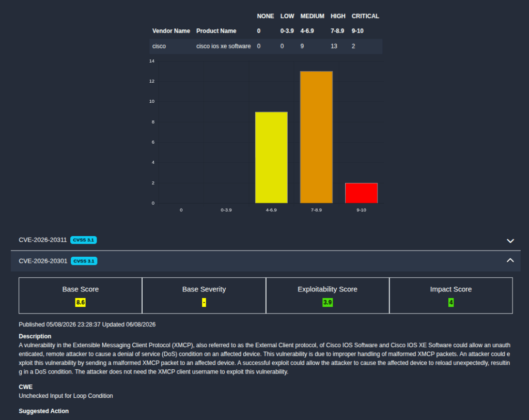Click the CVE-2026-20301 header title
The width and height of the screenshot is (529, 420).
click(x=43, y=261)
